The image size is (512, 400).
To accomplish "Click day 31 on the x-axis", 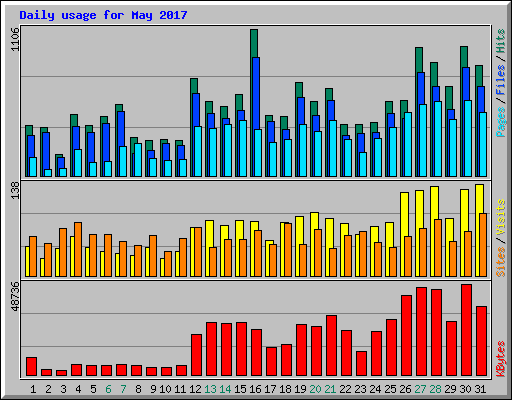I will 480,389.
